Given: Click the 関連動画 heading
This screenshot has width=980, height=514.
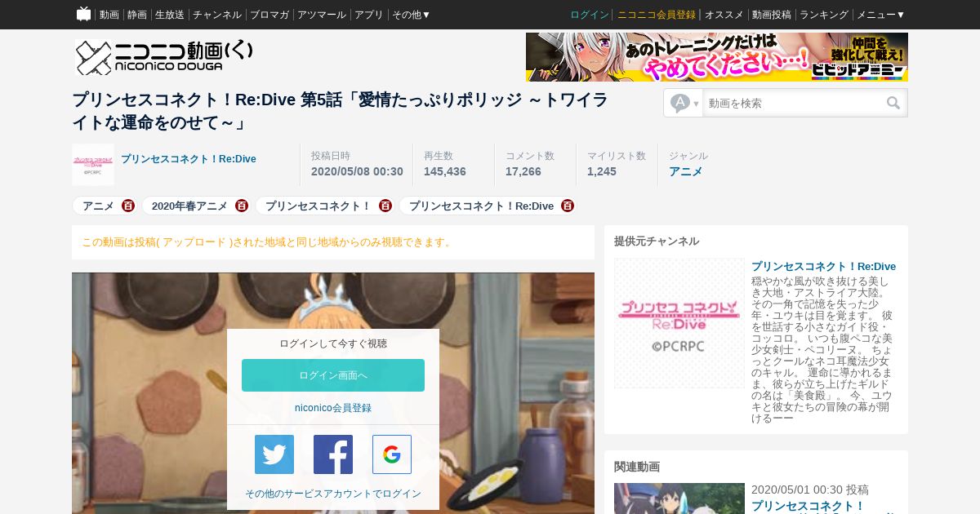Looking at the screenshot, I should pyautogui.click(x=637, y=467).
